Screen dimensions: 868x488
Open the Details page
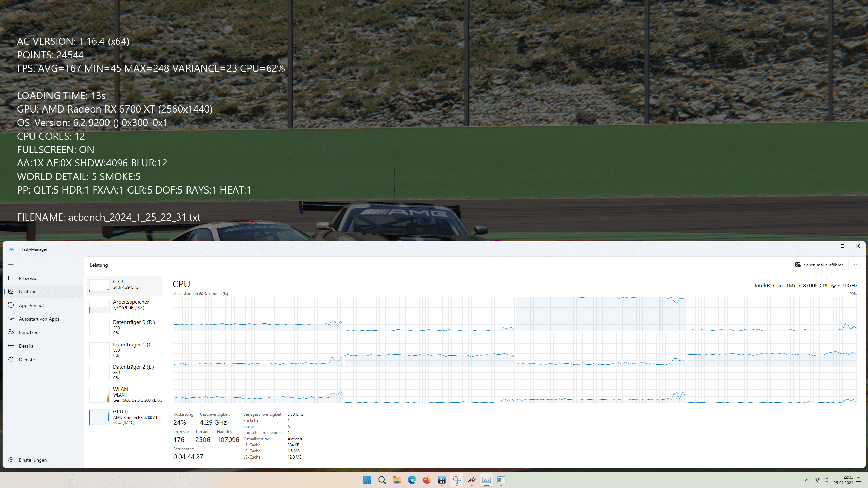pos(26,346)
